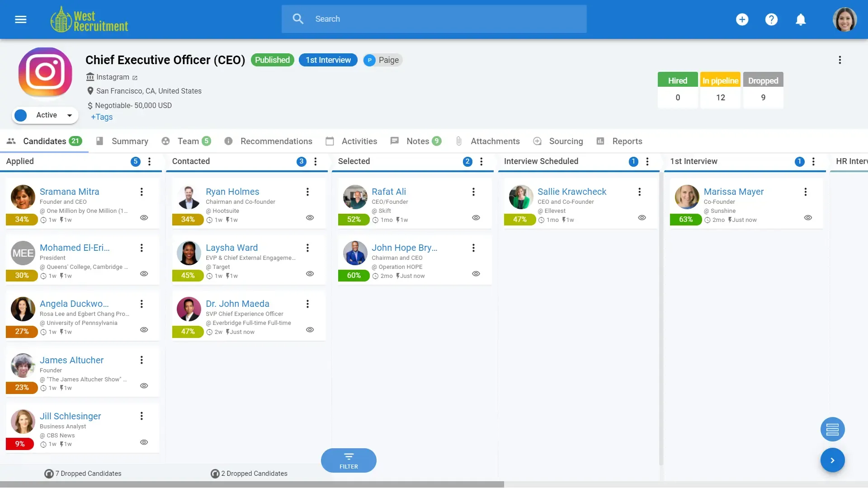868x488 pixels.
Task: Open the help question mark icon
Action: click(771, 19)
